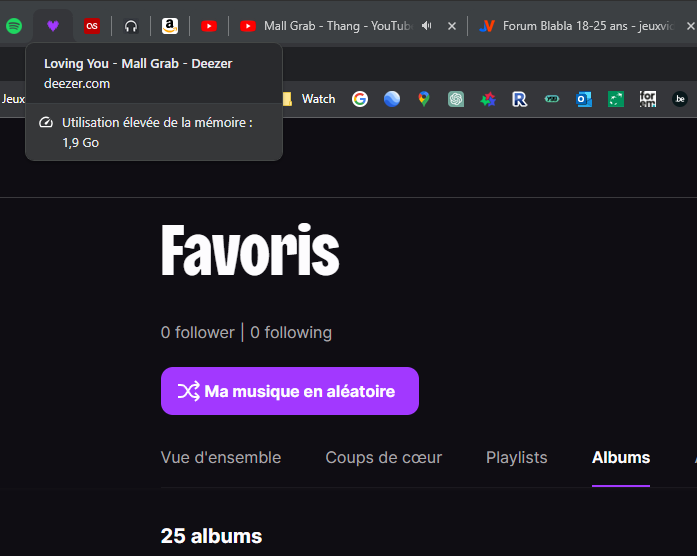The width and height of the screenshot is (697, 556).
Task: Click the memory usage gauge icon
Action: point(46,123)
